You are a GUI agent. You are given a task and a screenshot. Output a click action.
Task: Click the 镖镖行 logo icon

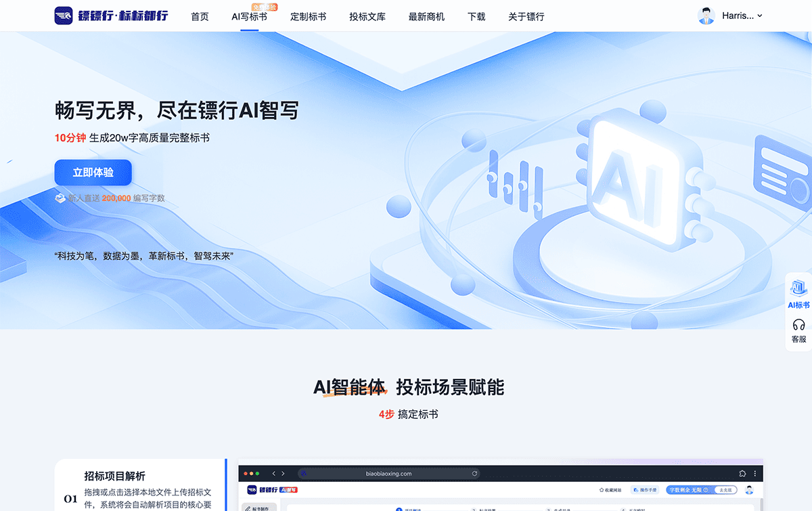[64, 15]
